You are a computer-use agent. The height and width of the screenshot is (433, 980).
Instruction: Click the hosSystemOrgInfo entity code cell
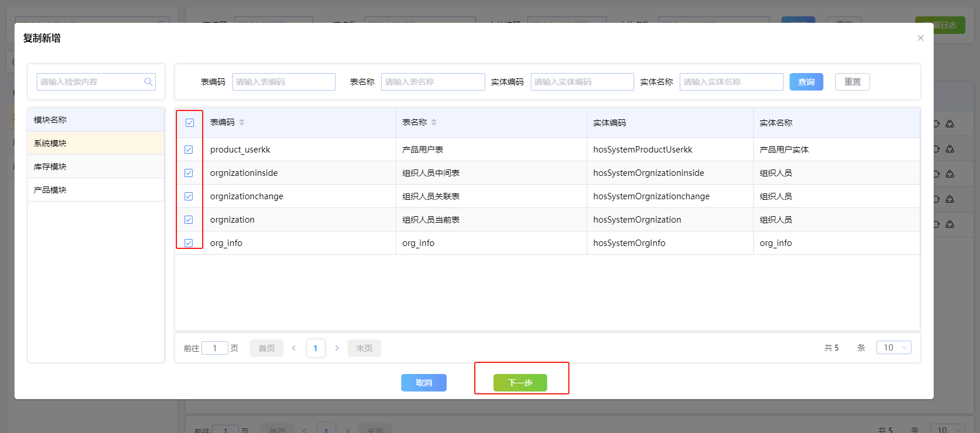(x=670, y=243)
